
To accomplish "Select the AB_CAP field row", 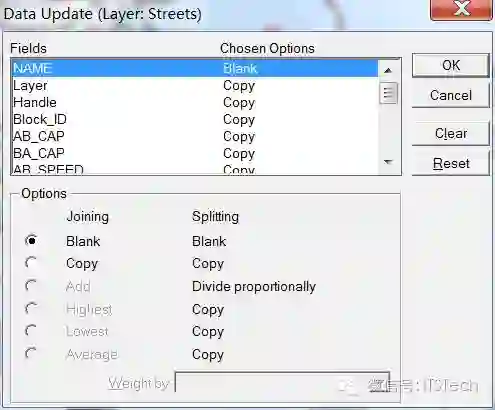I will (195, 136).
